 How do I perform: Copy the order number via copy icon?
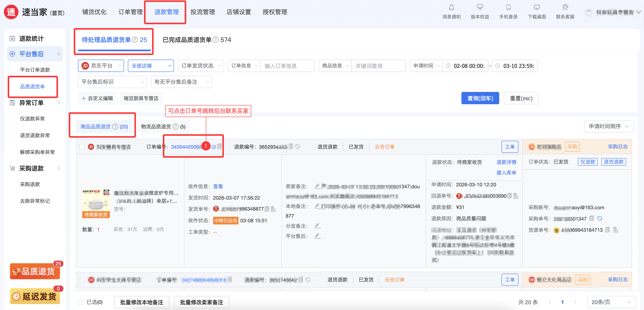[x=219, y=147]
